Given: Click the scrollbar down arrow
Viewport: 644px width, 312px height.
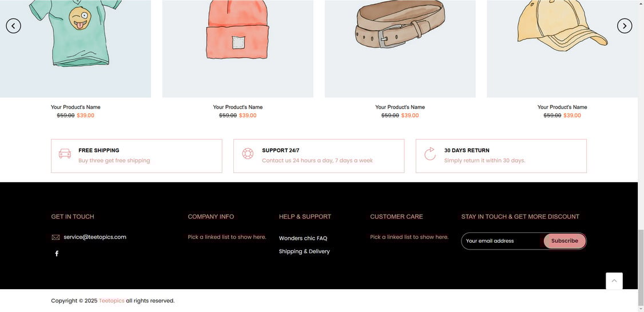Looking at the screenshot, I should click(x=641, y=309).
